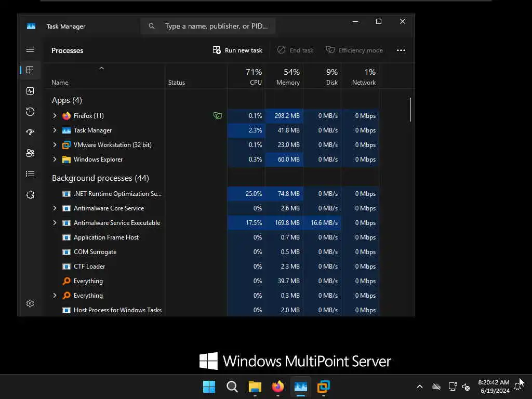Open File Explorer from the taskbar
Screen dimensions: 532x399
[255, 387]
